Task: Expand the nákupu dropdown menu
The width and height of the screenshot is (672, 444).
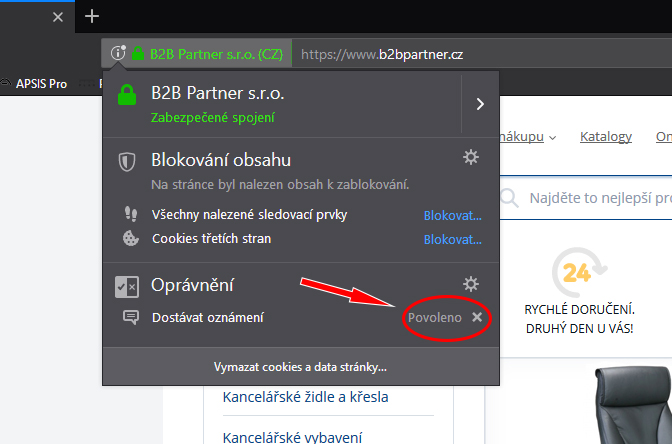Action: click(x=528, y=137)
